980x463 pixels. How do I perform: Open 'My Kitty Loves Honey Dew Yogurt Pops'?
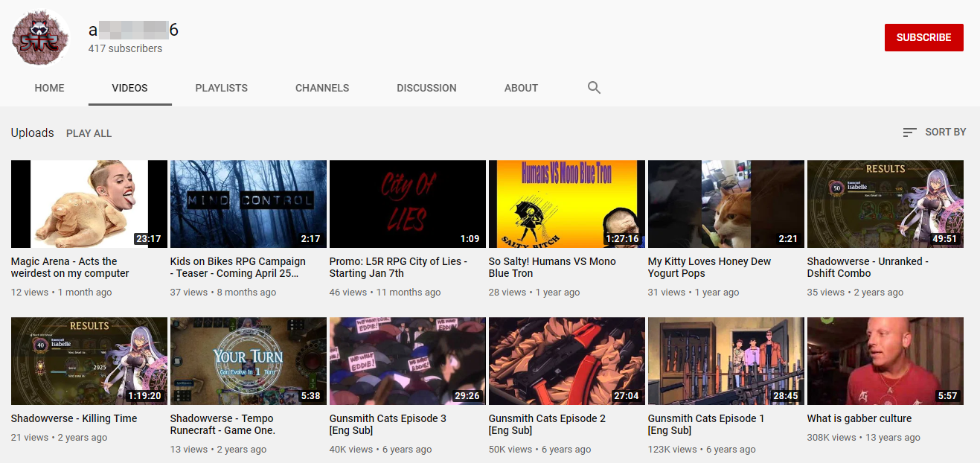pos(709,267)
